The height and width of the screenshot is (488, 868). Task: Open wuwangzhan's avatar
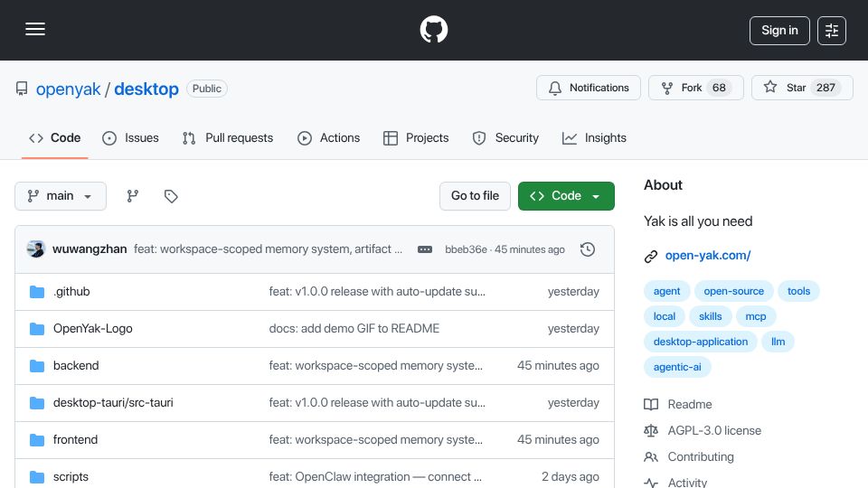point(36,249)
